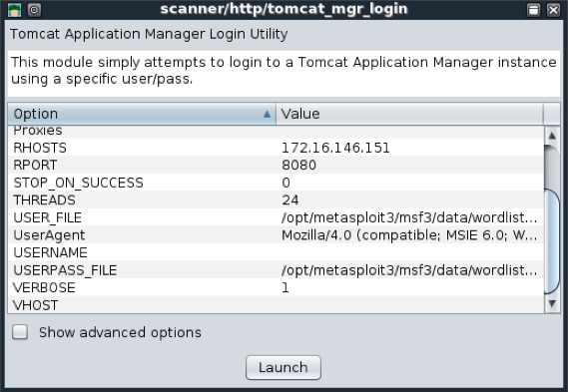Image resolution: width=568 pixels, height=392 pixels.
Task: Select the USERPASS_FILE option name
Action: (x=65, y=270)
